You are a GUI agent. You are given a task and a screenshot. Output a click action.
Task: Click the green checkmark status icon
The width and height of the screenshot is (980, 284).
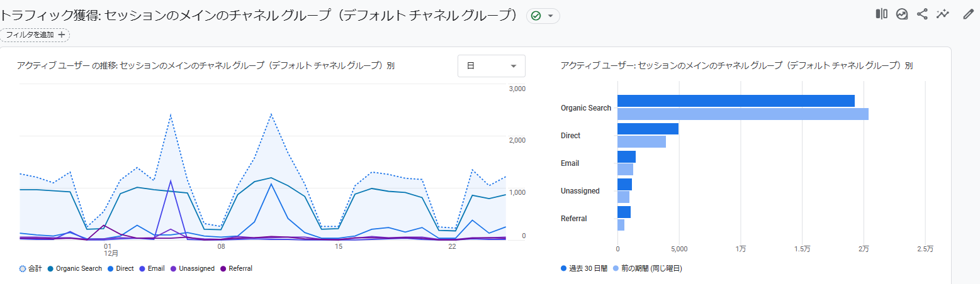tap(536, 16)
